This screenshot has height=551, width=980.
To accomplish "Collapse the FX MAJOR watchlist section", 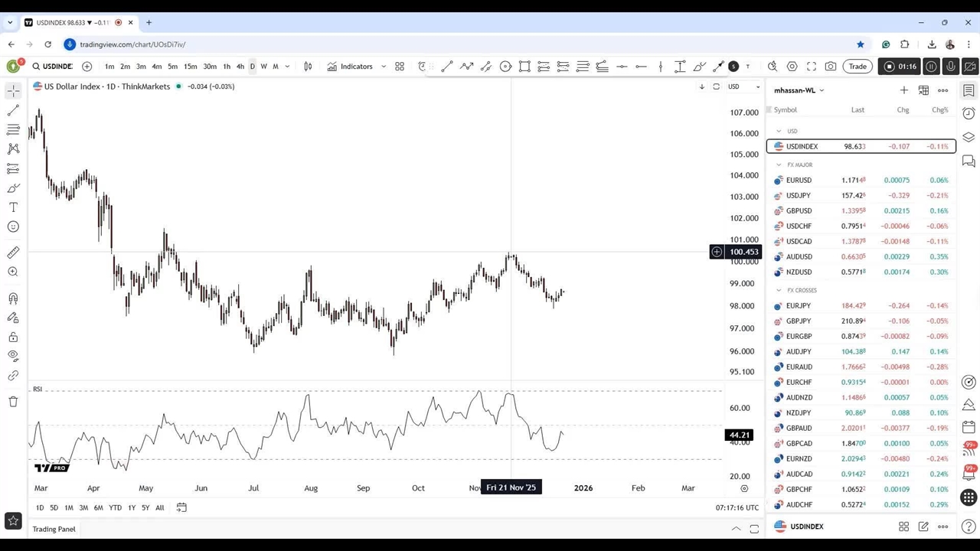I will coord(779,165).
